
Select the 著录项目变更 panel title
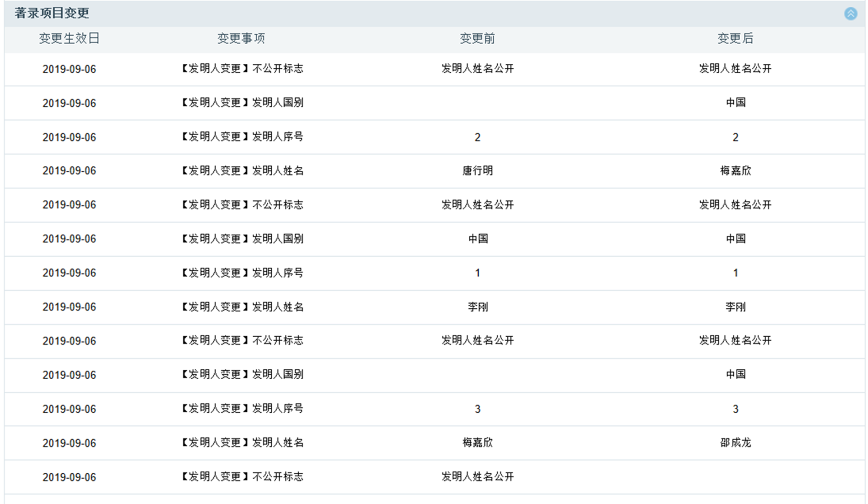tap(52, 13)
